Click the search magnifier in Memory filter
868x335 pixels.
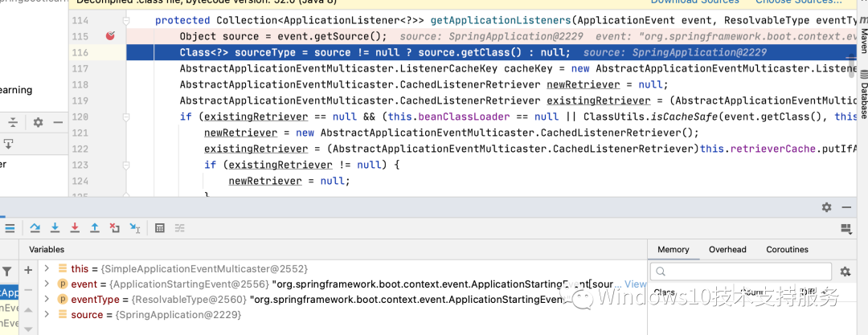click(x=659, y=272)
